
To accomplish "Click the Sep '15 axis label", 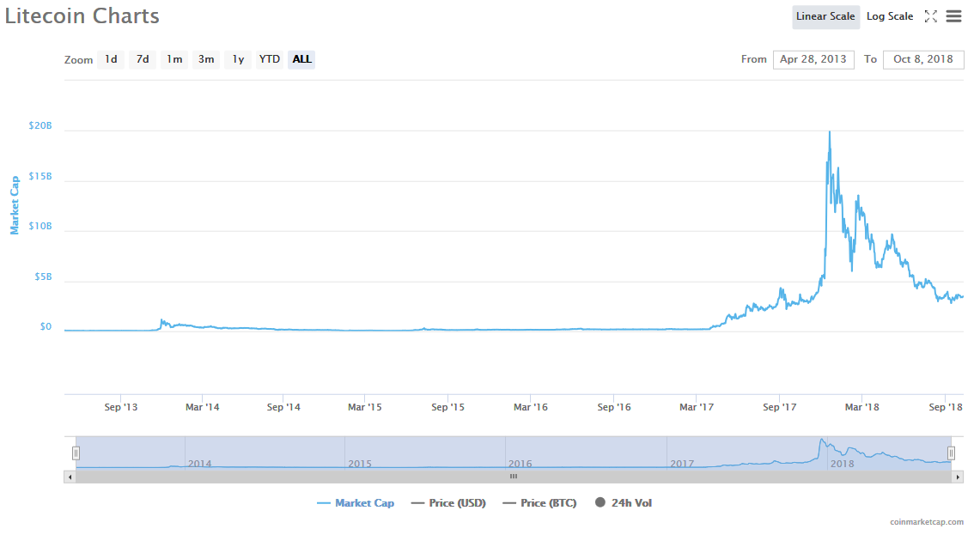I will (447, 407).
